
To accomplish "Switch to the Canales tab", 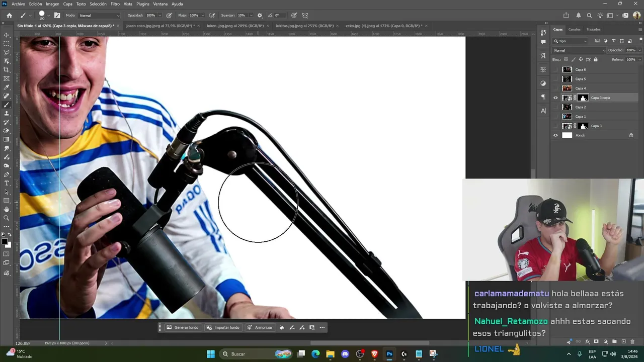I will click(574, 29).
